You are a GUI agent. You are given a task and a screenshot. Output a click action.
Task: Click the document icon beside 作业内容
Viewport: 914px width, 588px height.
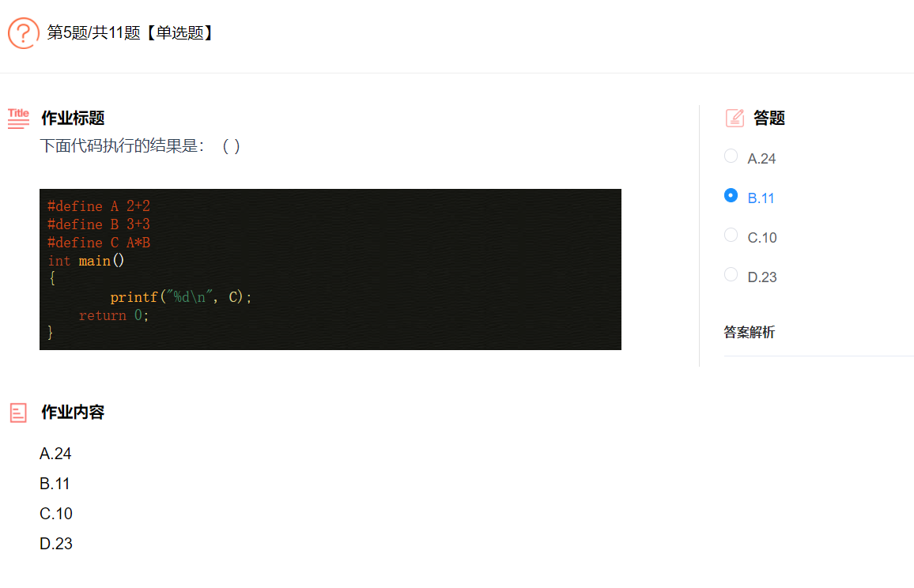tap(18, 413)
